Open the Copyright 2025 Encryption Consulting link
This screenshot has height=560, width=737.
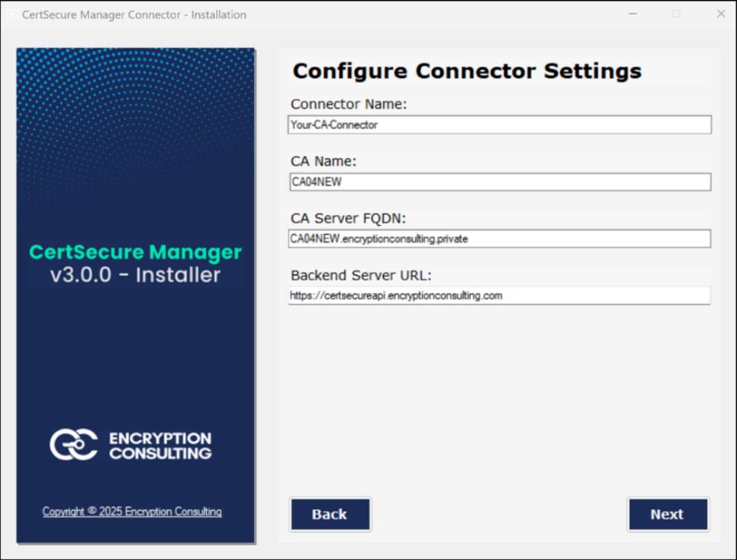(132, 512)
